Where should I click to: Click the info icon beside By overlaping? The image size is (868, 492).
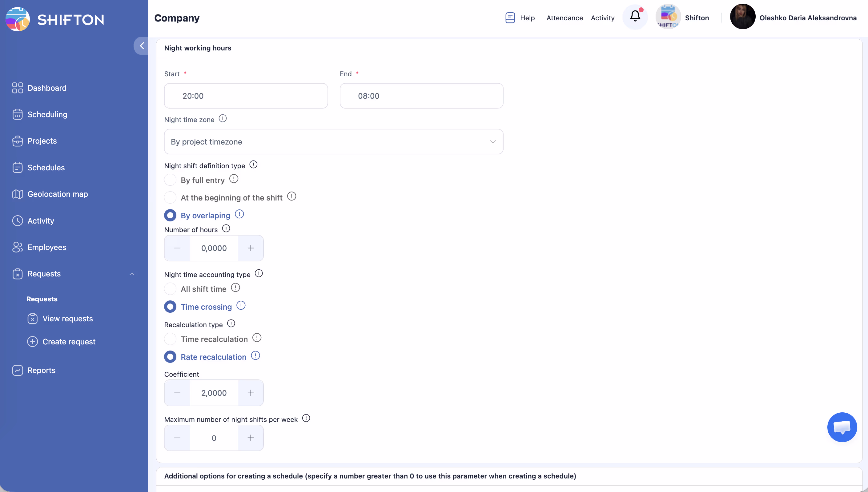tap(239, 214)
